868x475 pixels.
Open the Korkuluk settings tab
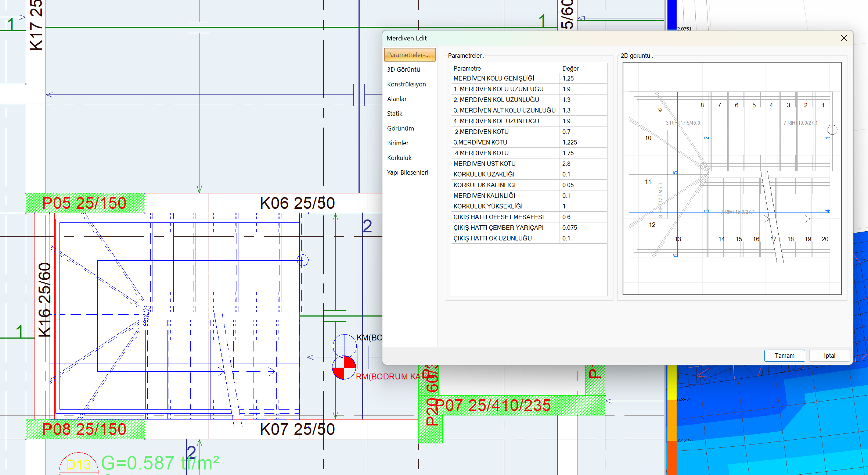tap(399, 158)
